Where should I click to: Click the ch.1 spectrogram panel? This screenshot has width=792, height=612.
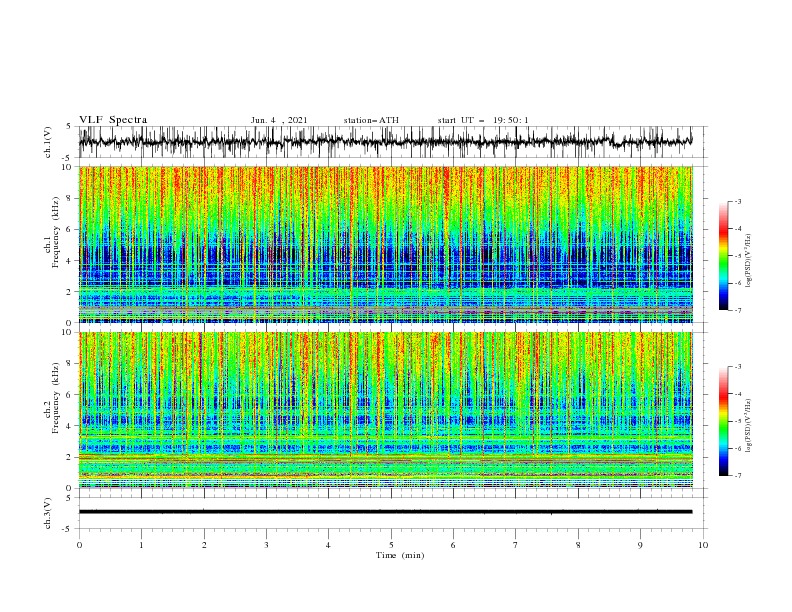coord(385,244)
